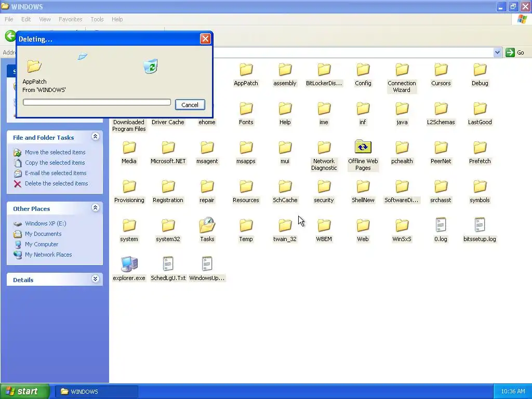The image size is (532, 399).
Task: Open the address bar dropdown
Action: pos(497,52)
